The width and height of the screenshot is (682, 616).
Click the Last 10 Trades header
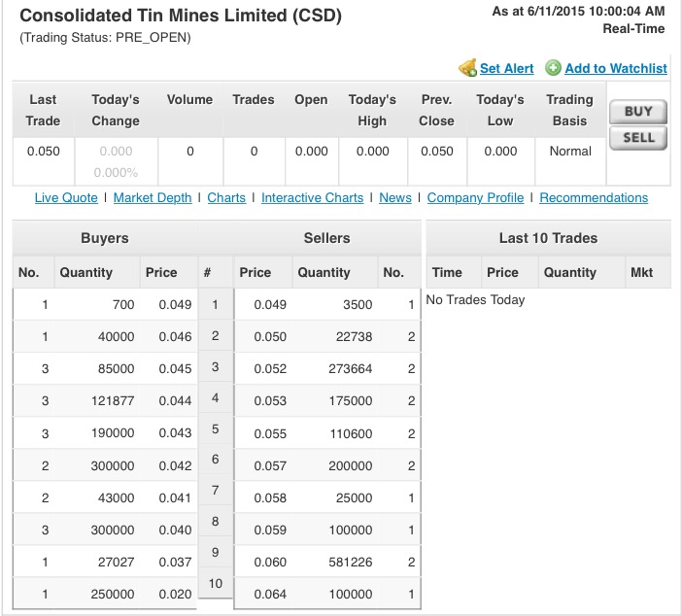point(548,238)
